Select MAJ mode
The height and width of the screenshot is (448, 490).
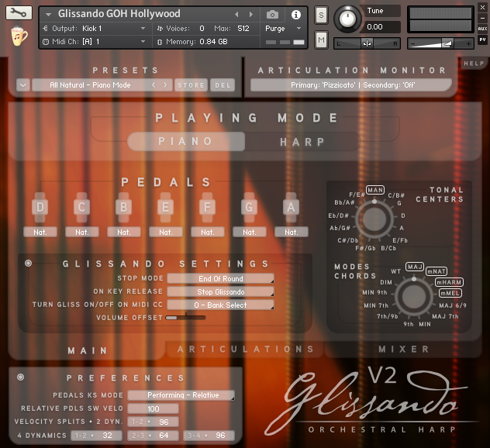415,267
